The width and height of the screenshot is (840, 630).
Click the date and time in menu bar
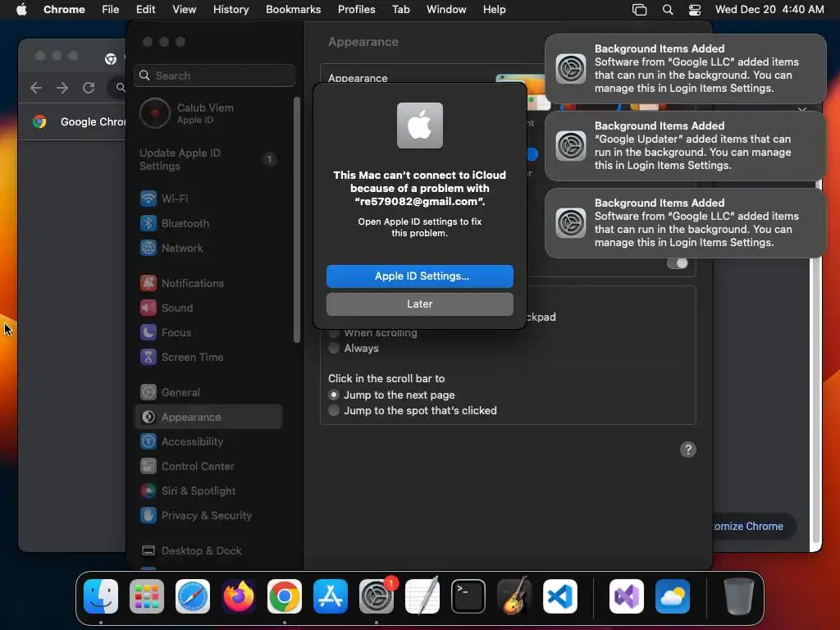pyautogui.click(x=769, y=10)
